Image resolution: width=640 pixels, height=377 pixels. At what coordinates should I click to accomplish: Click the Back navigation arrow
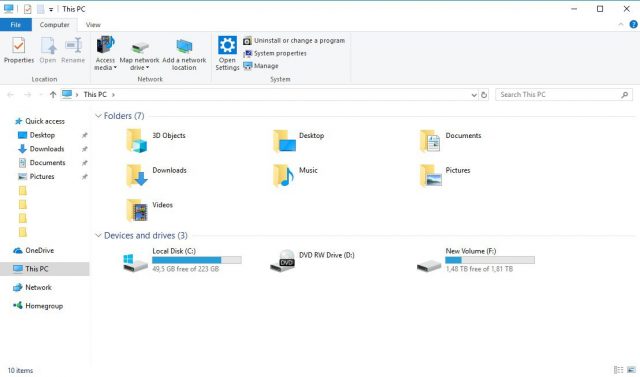coord(11,95)
